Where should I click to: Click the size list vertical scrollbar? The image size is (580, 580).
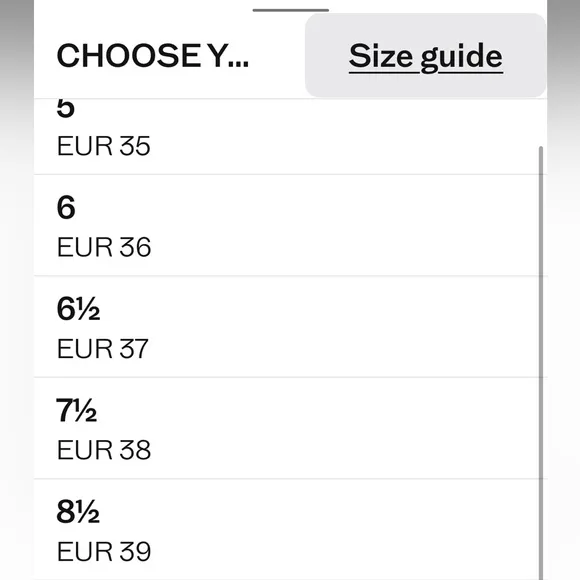point(541,362)
